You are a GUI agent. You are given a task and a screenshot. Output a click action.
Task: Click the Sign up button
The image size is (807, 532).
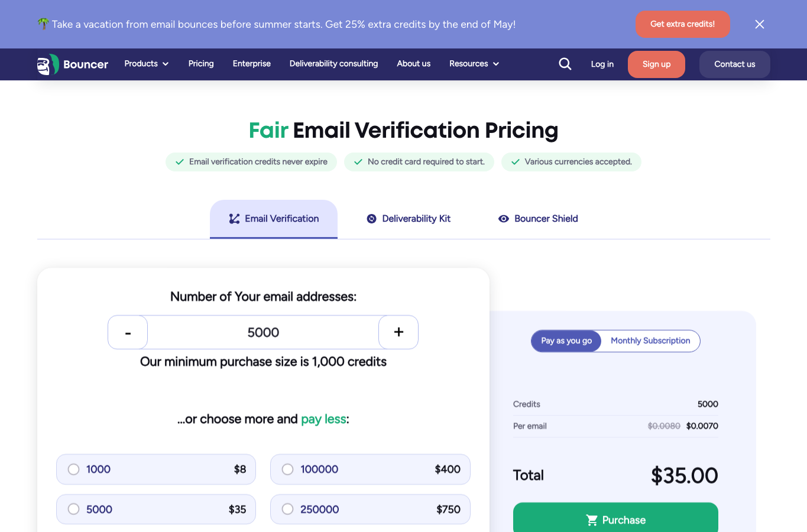click(656, 64)
